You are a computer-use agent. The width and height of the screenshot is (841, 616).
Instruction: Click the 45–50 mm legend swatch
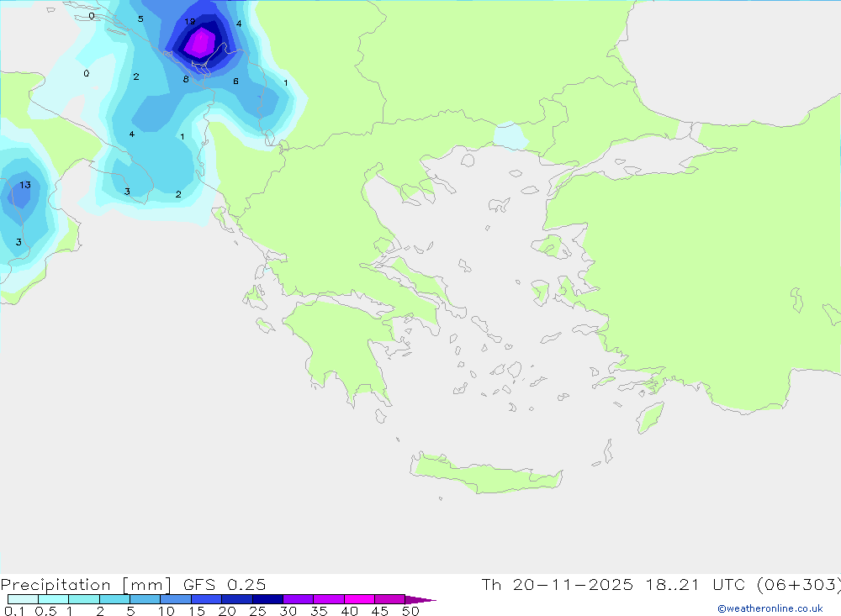tap(390, 599)
